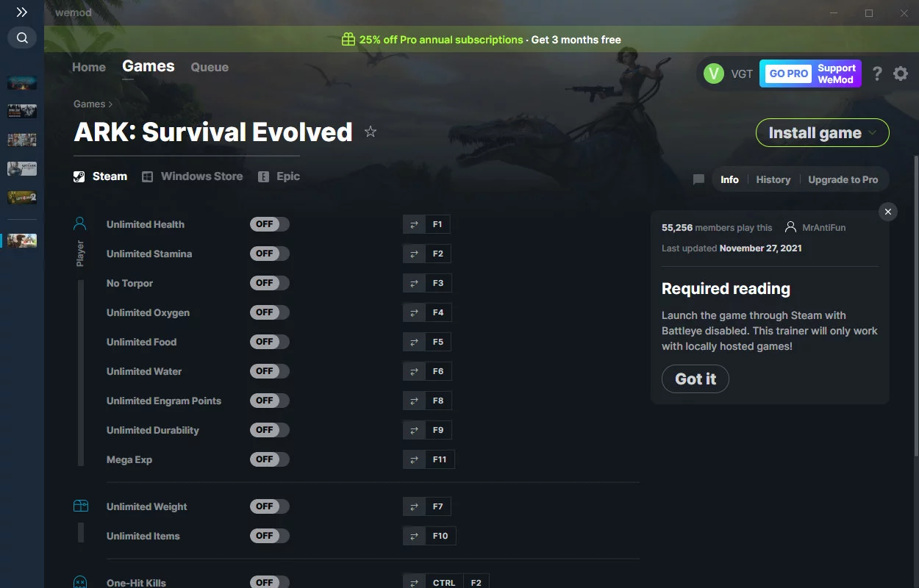Switch on the Unlimited Items toggle
This screenshot has width=919, height=588.
click(x=270, y=536)
